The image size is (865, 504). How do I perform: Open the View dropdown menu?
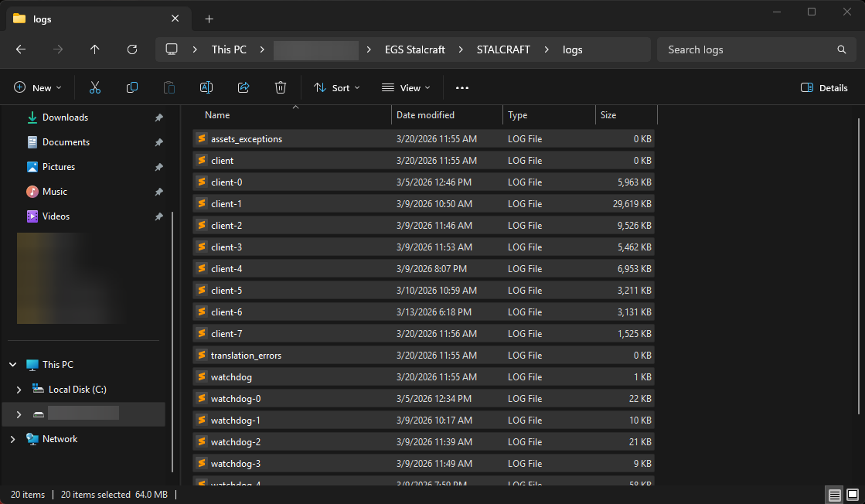tap(406, 88)
